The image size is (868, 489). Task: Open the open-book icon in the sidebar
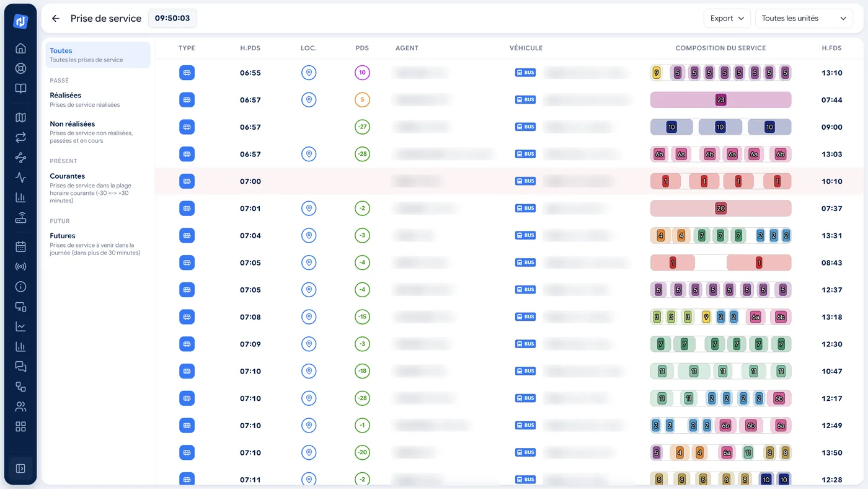tap(20, 88)
